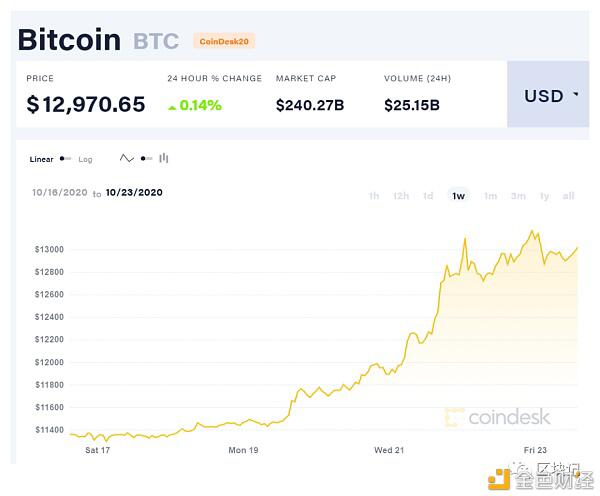Toggle line/candlestick chart type switch
Screen dimensions: 600x496
[146, 158]
